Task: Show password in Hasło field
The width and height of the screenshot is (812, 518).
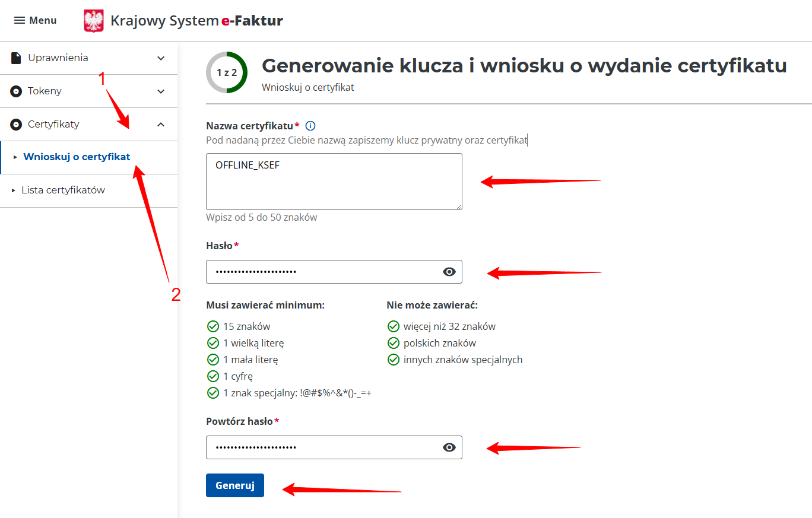Action: coord(449,272)
